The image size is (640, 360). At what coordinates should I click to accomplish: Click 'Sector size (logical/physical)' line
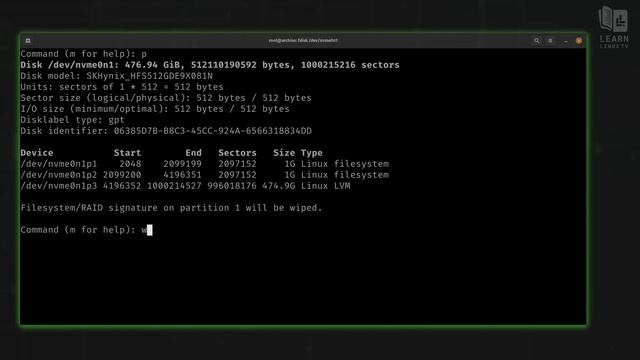pyautogui.click(x=166, y=98)
